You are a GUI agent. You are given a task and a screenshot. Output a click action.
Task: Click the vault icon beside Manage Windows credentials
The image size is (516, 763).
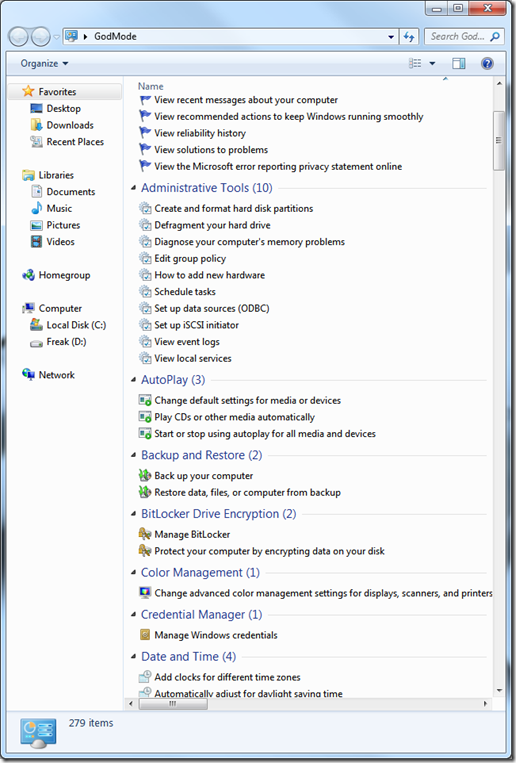[145, 635]
